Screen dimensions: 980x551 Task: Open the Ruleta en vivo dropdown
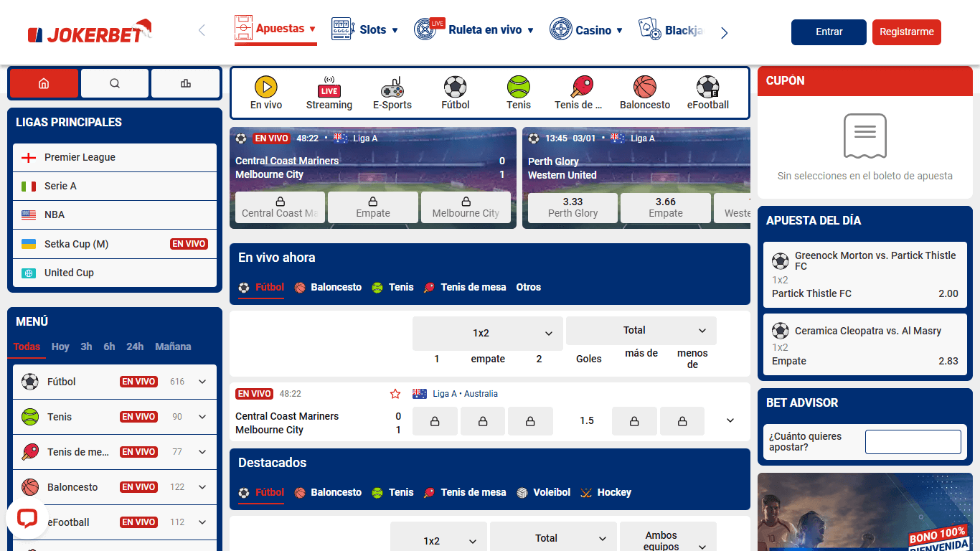474,29
